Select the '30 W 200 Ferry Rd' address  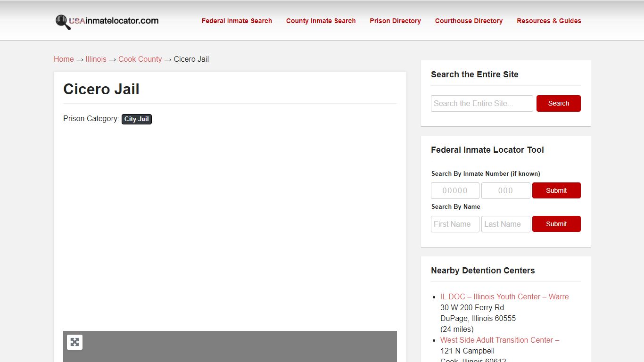(x=472, y=307)
